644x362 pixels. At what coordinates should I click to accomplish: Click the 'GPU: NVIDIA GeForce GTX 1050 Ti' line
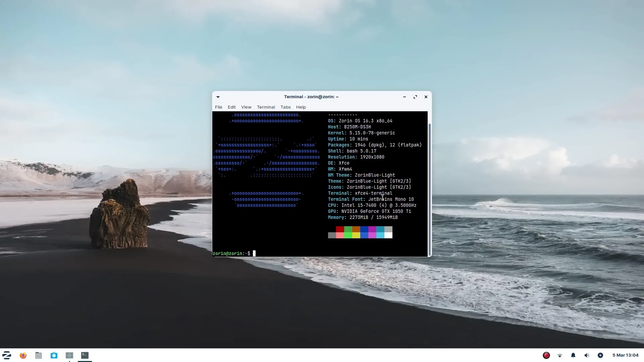370,212
